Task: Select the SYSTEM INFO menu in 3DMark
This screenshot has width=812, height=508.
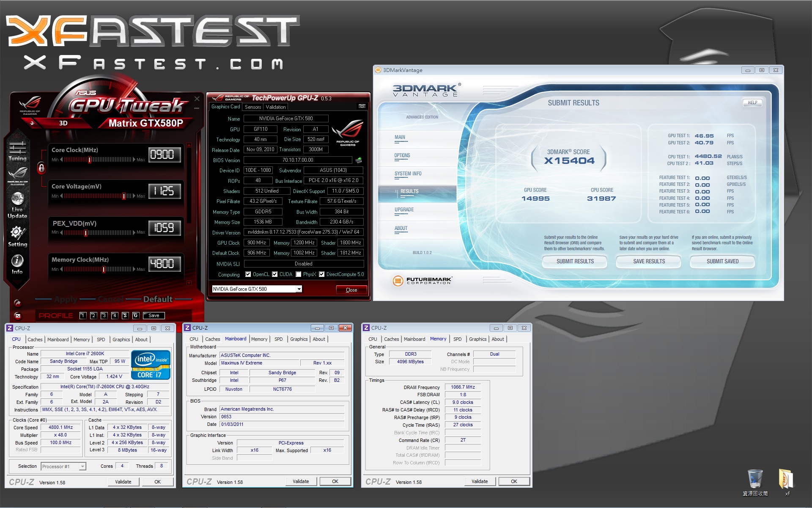Action: click(408, 174)
